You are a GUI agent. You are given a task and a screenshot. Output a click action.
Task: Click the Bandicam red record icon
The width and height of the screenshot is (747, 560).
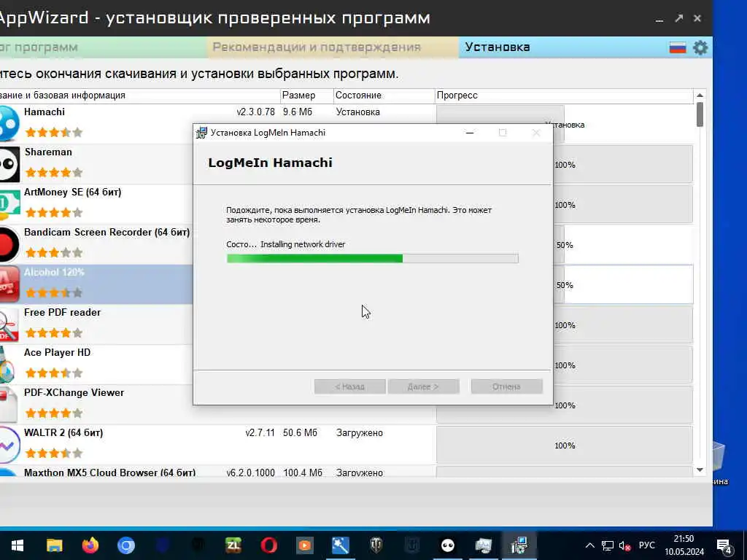tap(9, 245)
